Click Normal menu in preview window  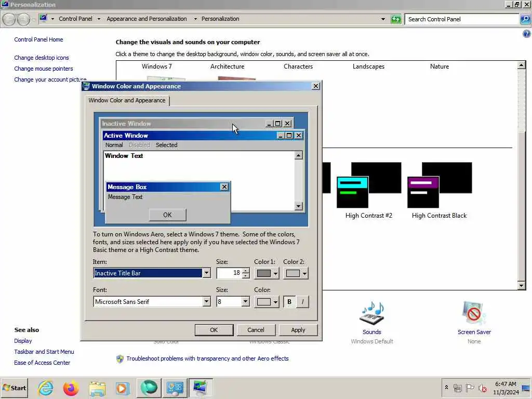(114, 145)
